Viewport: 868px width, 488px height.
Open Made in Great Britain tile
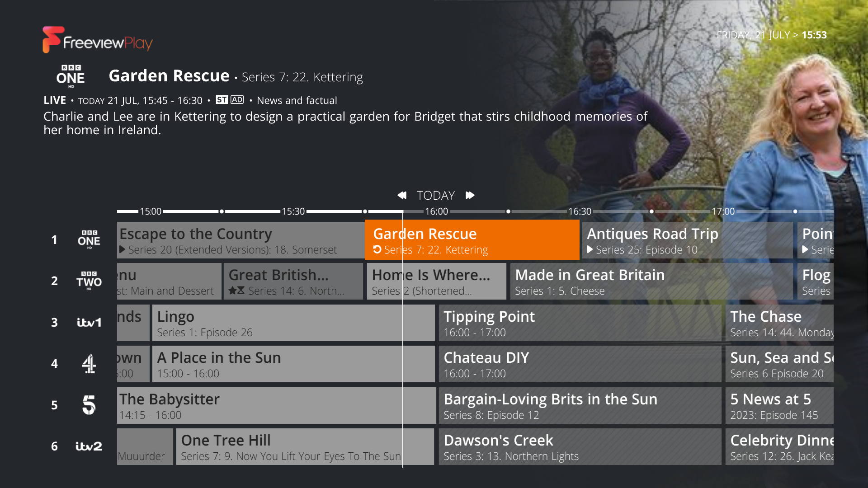tap(651, 281)
